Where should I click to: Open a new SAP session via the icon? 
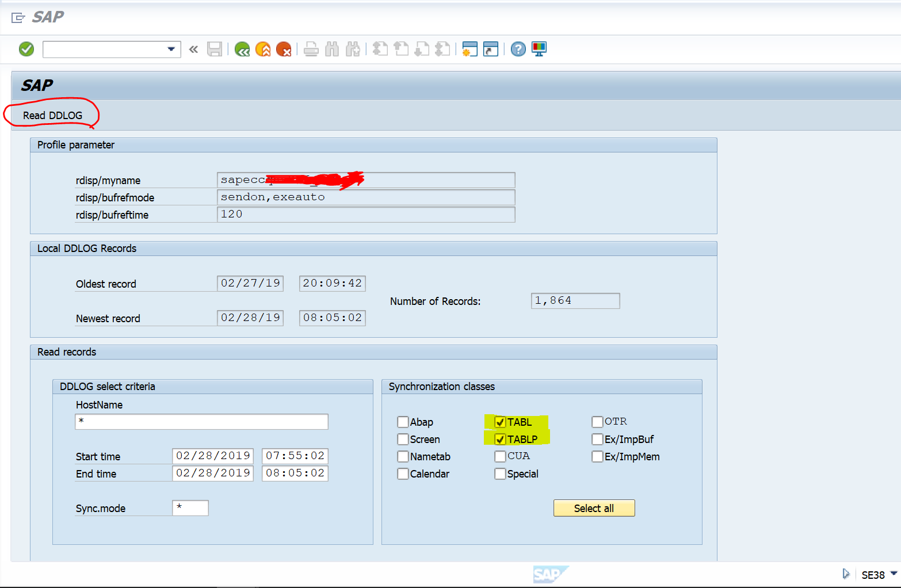469,49
